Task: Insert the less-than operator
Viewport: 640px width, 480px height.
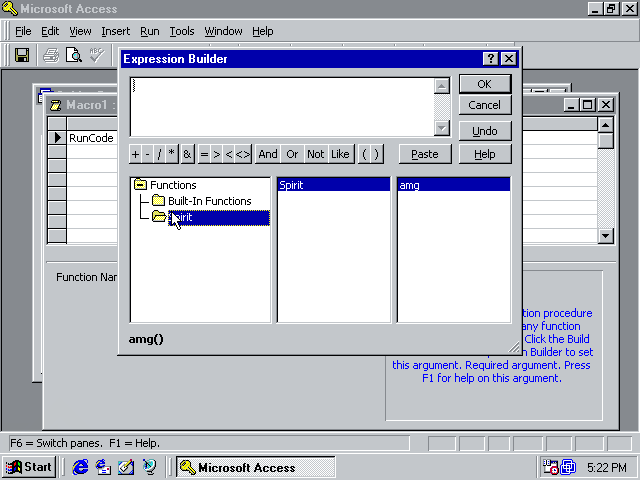Action: (x=229, y=154)
